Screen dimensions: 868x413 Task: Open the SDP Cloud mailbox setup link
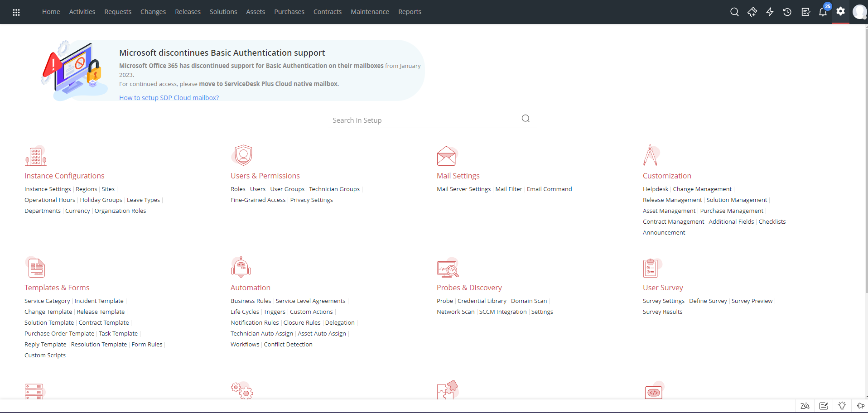[x=169, y=97]
